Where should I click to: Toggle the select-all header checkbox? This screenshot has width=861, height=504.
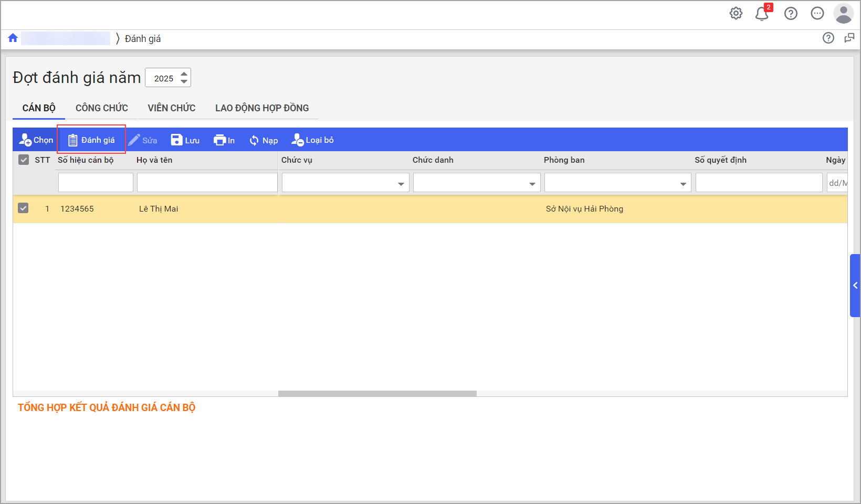pyautogui.click(x=24, y=160)
